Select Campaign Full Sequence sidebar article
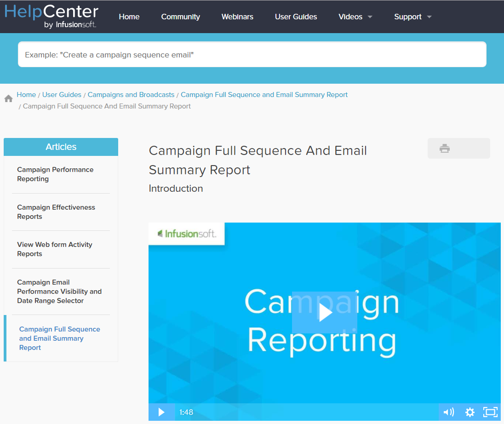 tap(59, 338)
